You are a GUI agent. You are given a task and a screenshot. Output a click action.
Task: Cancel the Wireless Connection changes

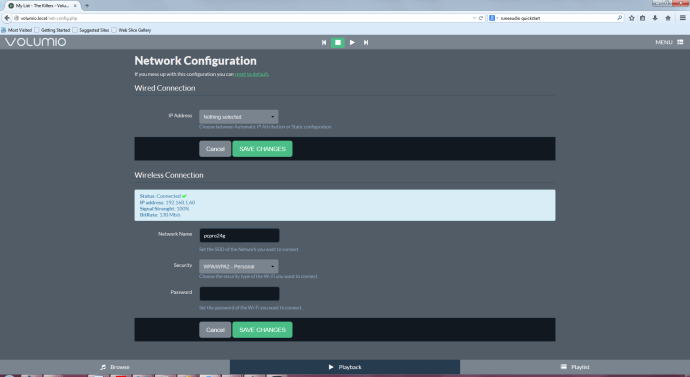pyautogui.click(x=215, y=329)
